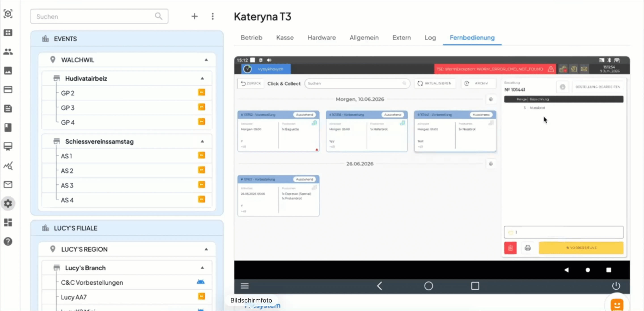Click the red trash delete button
644x311 pixels.
[x=510, y=248]
